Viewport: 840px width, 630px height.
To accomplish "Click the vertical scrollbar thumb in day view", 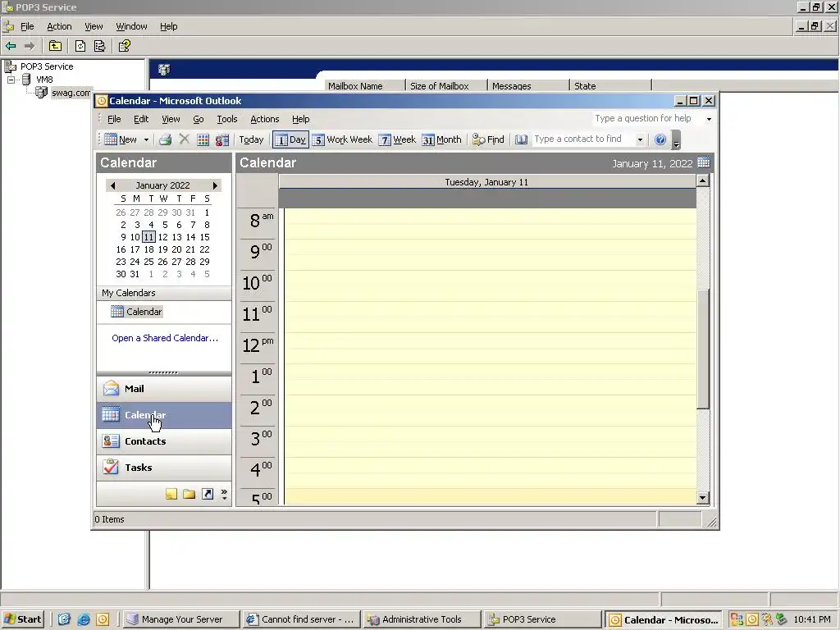I will tap(703, 348).
